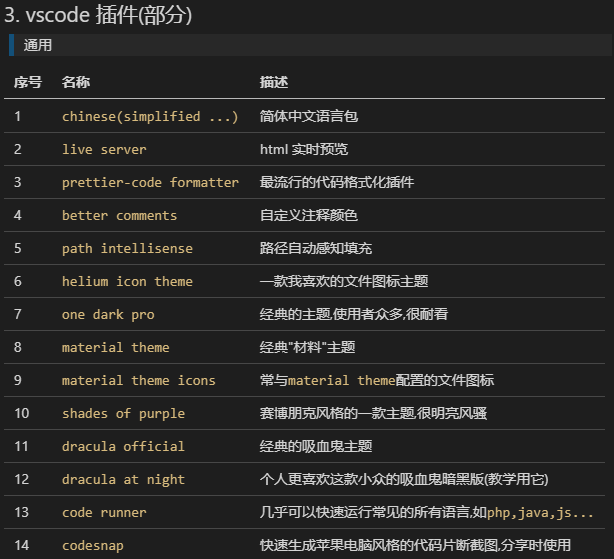The width and height of the screenshot is (614, 559).
Task: Select the better comments plugin name
Action: coord(119,215)
